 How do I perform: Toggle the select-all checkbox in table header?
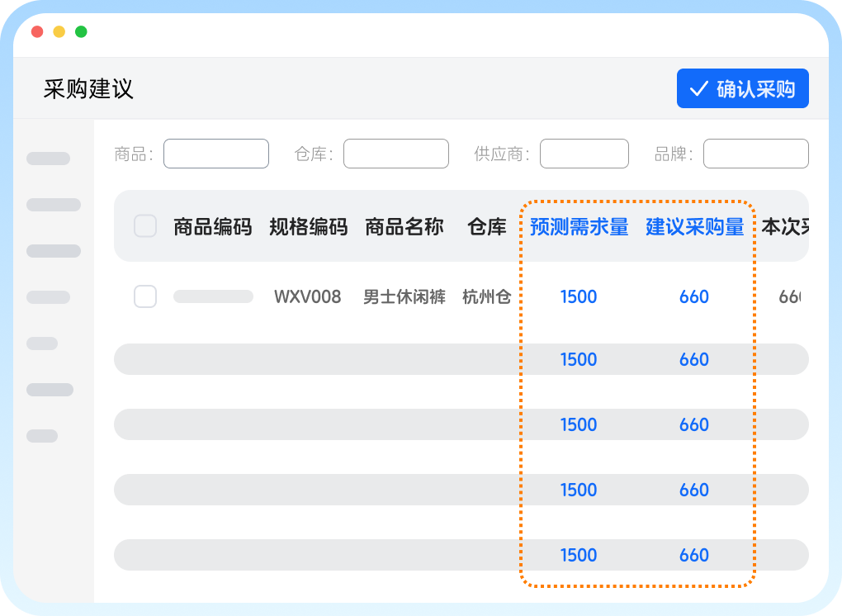(x=145, y=226)
